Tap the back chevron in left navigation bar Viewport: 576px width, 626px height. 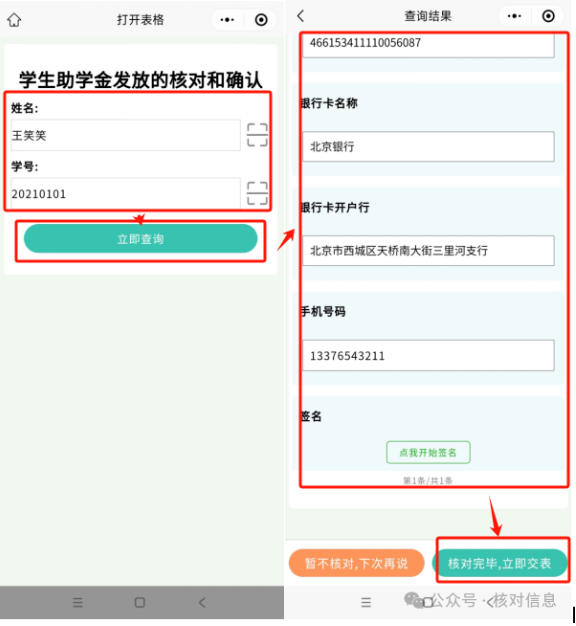click(202, 602)
